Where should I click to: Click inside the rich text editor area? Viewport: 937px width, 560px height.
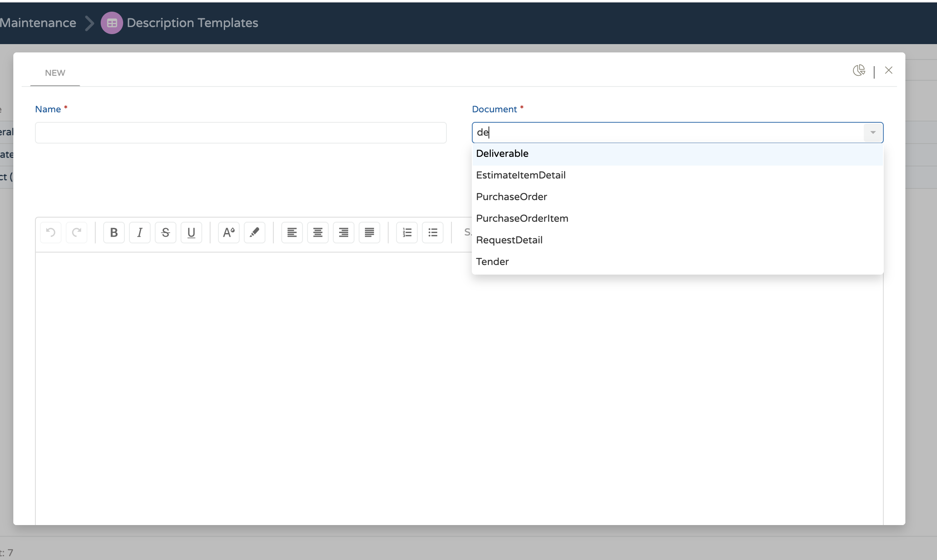point(459,389)
